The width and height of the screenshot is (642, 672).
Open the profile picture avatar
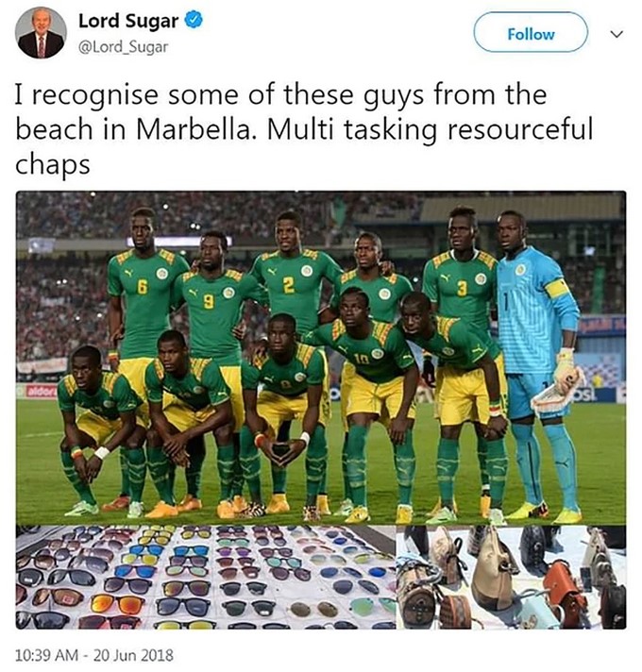(x=42, y=33)
